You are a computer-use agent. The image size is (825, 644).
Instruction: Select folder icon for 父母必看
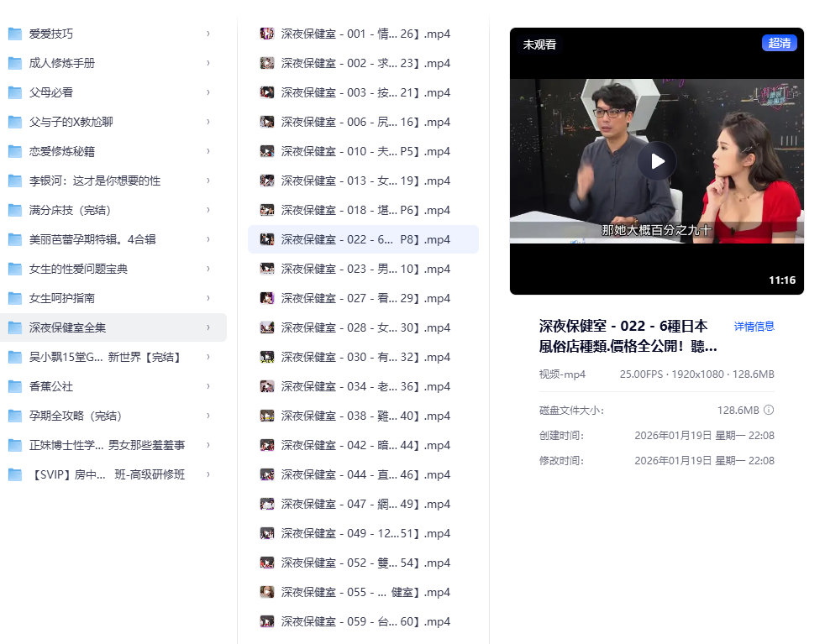(x=15, y=92)
